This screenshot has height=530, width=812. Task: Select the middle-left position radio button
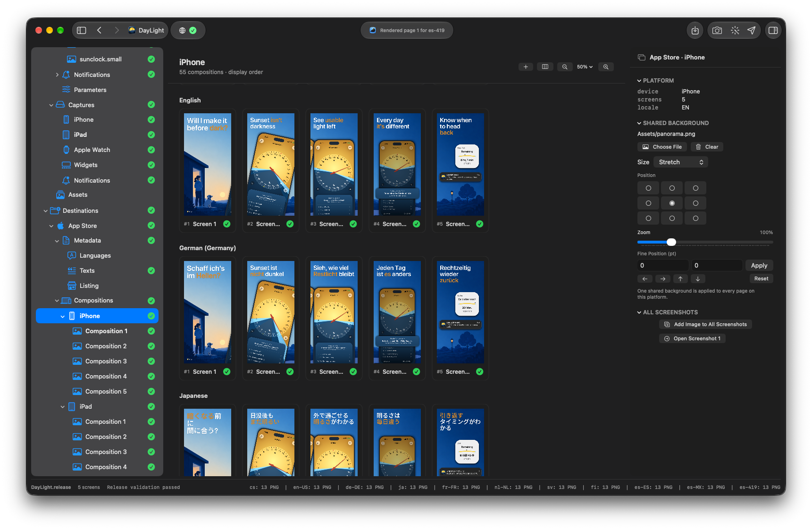[x=648, y=203]
